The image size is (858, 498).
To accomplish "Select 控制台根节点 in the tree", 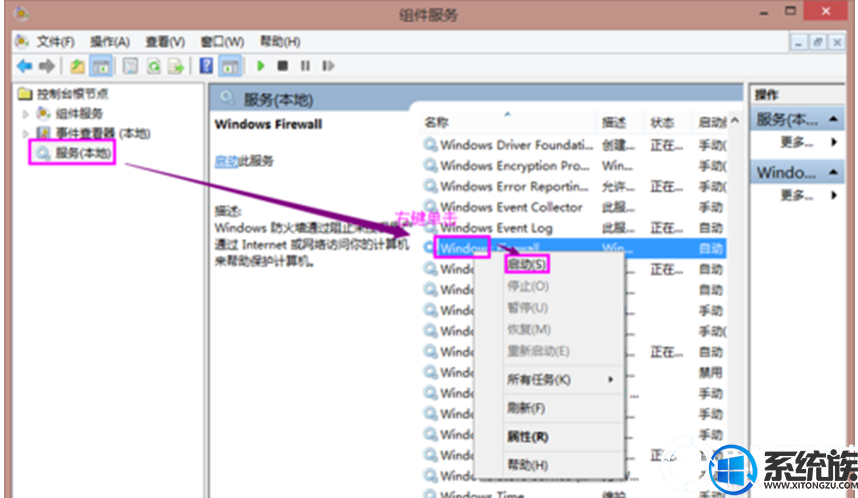I will pyautogui.click(x=72, y=94).
